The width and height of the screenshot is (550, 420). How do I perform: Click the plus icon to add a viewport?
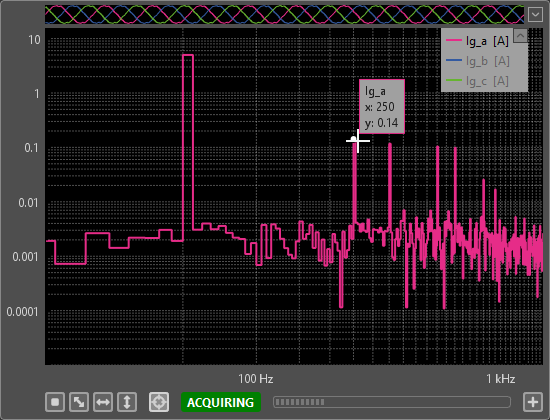click(x=533, y=402)
